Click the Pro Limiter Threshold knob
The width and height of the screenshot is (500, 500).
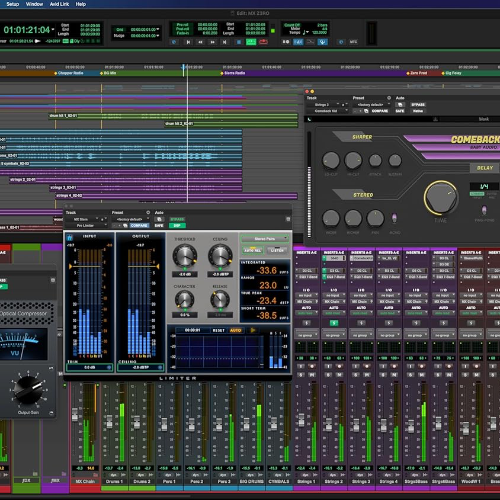184,256
